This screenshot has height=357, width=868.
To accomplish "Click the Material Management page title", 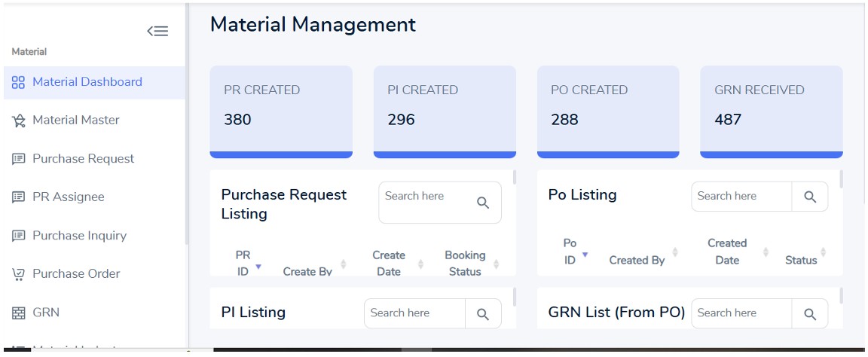I will (x=313, y=25).
